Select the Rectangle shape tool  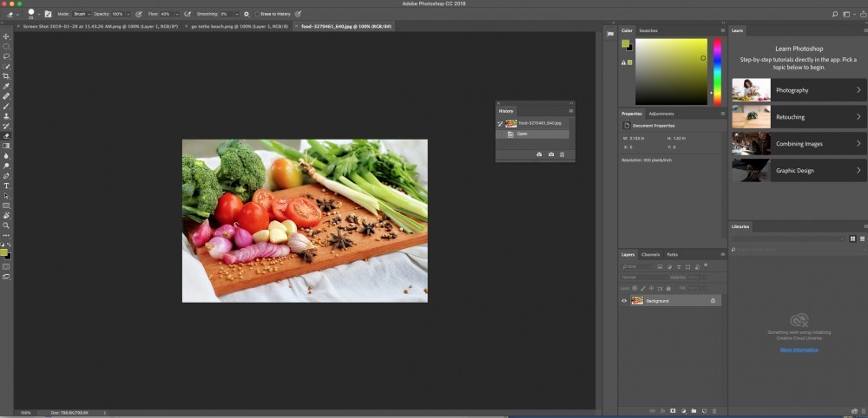[7, 206]
